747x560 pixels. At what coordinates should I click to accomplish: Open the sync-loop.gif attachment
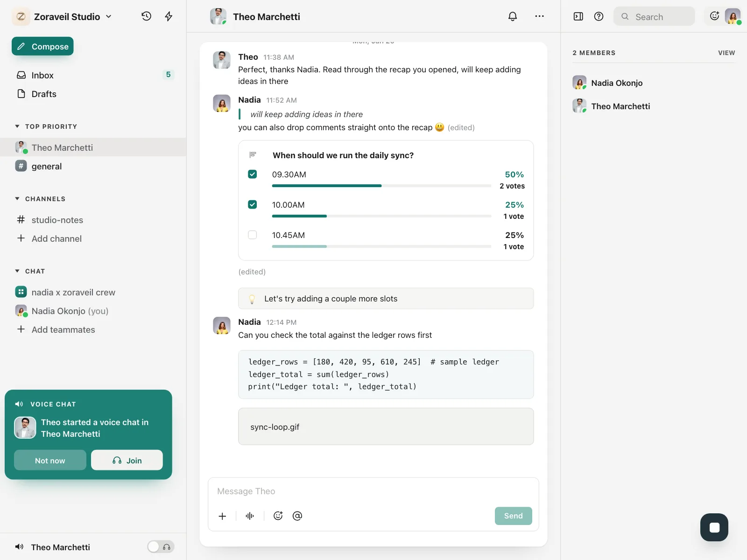click(x=386, y=427)
